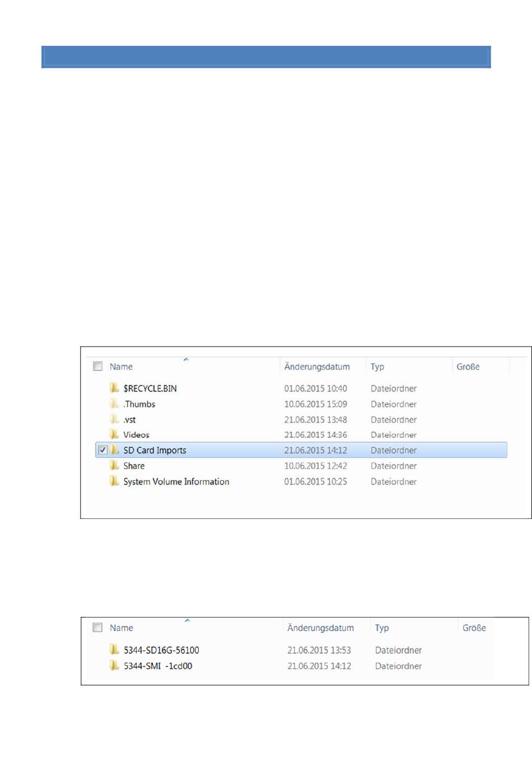The image size is (532, 772).
Task: Click the Share folder icon
Action: (x=114, y=465)
